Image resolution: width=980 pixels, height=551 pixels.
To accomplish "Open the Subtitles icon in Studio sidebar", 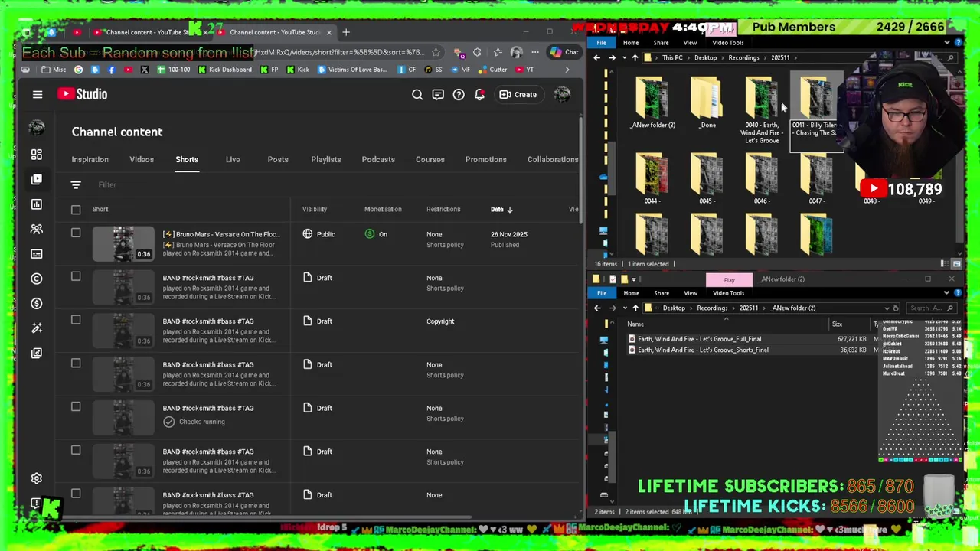I will coord(36,254).
